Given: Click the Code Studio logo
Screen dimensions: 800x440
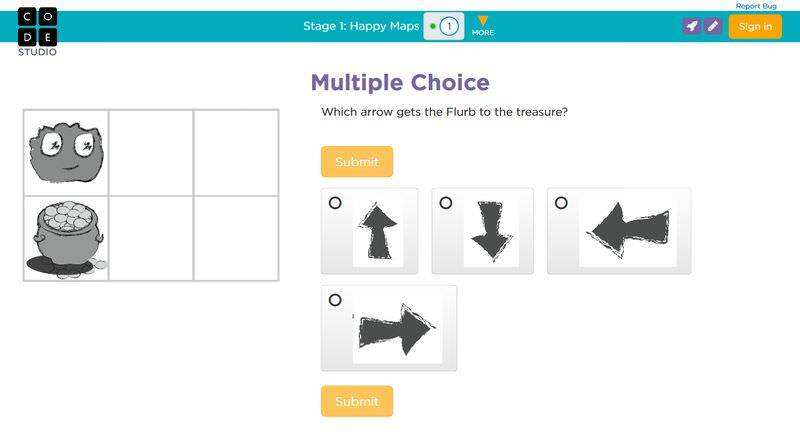Looking at the screenshot, I should click(x=37, y=28).
